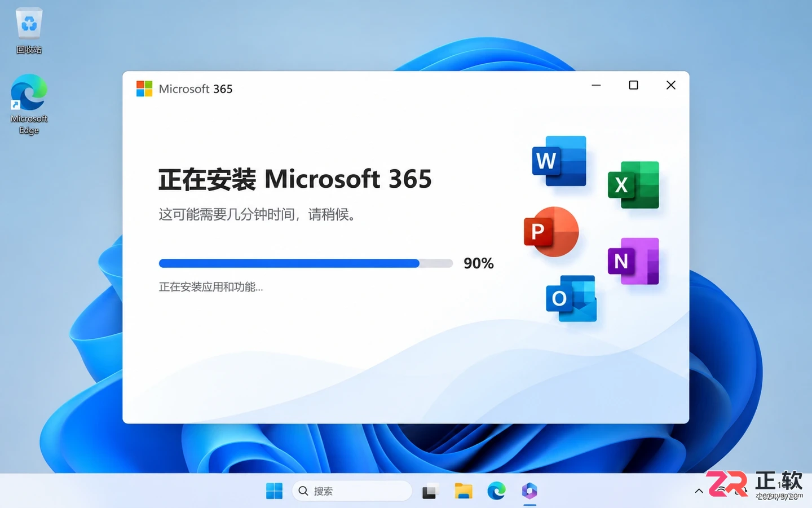
Task: Click the Word app icon
Action: [x=559, y=161]
